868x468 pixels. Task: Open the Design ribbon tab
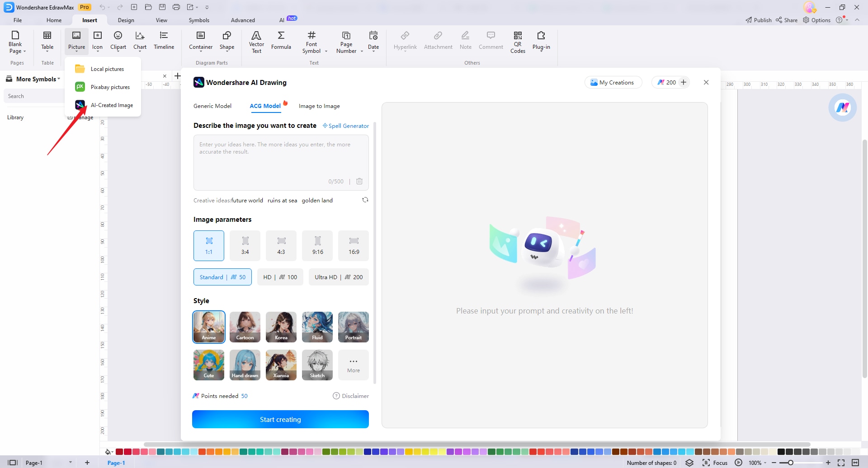[126, 20]
